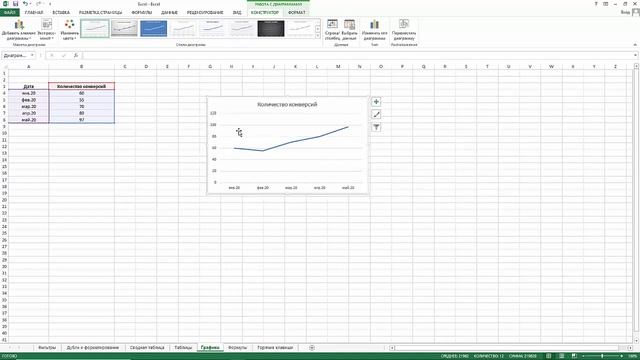Screen dimensions: 640x360
Task: Click the Insert Function fx icon
Action: (76, 56)
